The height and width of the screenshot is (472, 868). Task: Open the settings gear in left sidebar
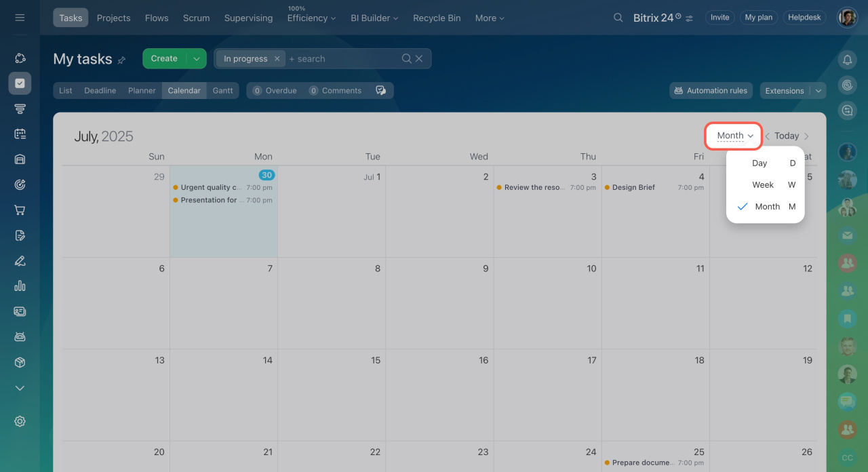(x=20, y=421)
